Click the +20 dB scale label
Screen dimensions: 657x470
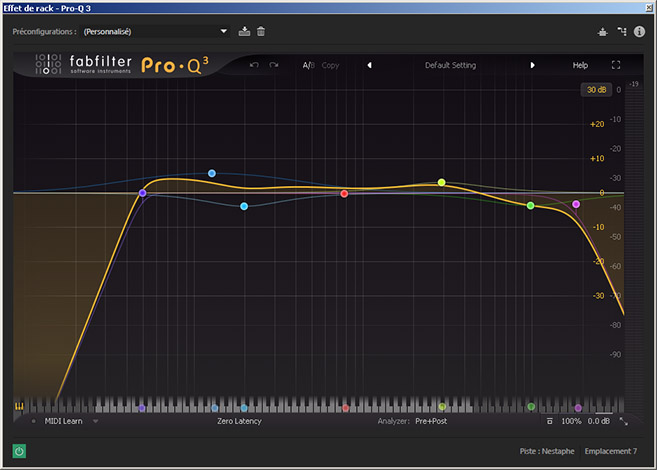[x=597, y=124]
